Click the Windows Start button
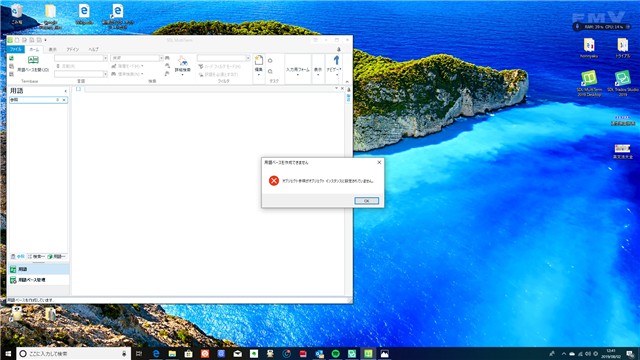Image resolution: width=640 pixels, height=360 pixels. [x=8, y=353]
